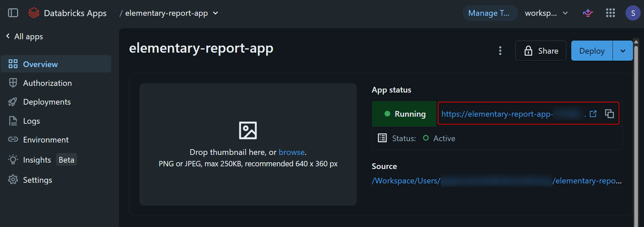The width and height of the screenshot is (644, 227).
Task: Click the lock icon on Share
Action: [x=528, y=51]
